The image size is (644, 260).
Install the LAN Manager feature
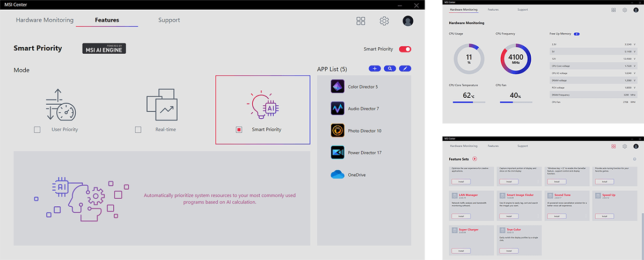pos(461,216)
